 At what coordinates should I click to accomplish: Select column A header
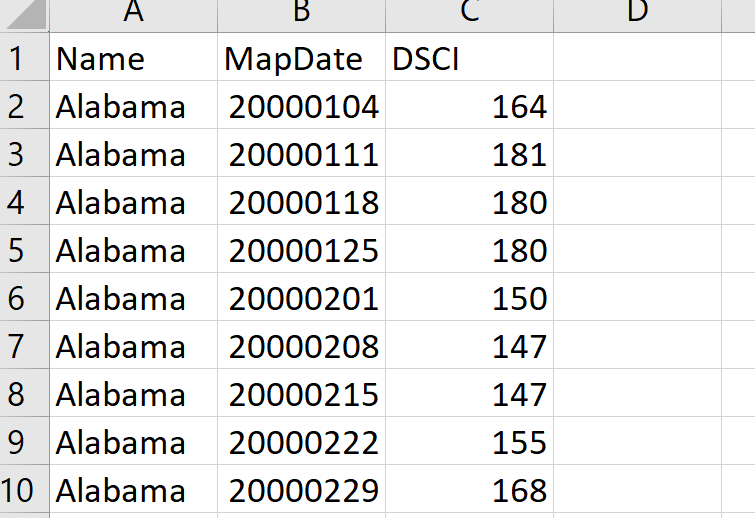pos(131,13)
